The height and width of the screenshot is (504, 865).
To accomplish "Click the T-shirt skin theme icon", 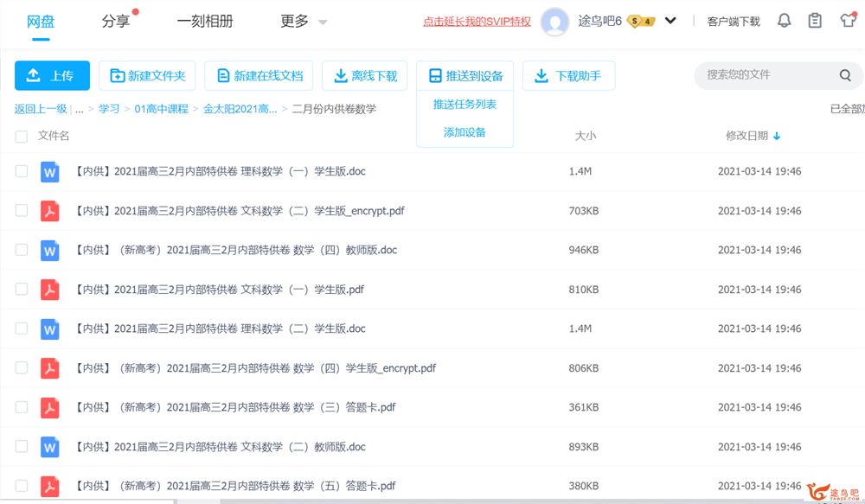I will [x=848, y=21].
